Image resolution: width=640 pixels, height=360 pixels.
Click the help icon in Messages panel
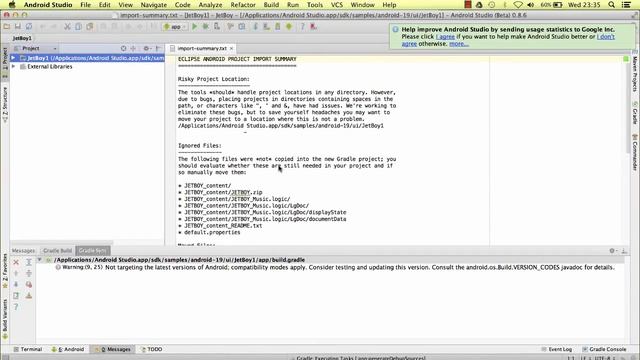pyautogui.click(x=16, y=307)
